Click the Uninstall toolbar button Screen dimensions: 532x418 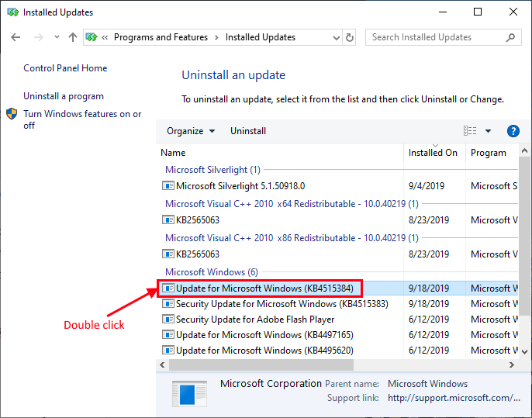pyautogui.click(x=248, y=131)
